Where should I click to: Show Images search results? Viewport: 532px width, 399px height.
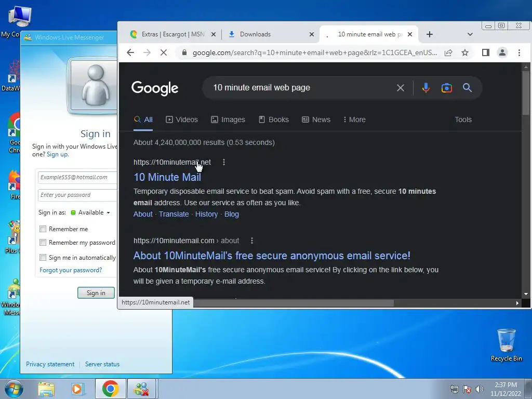(228, 120)
